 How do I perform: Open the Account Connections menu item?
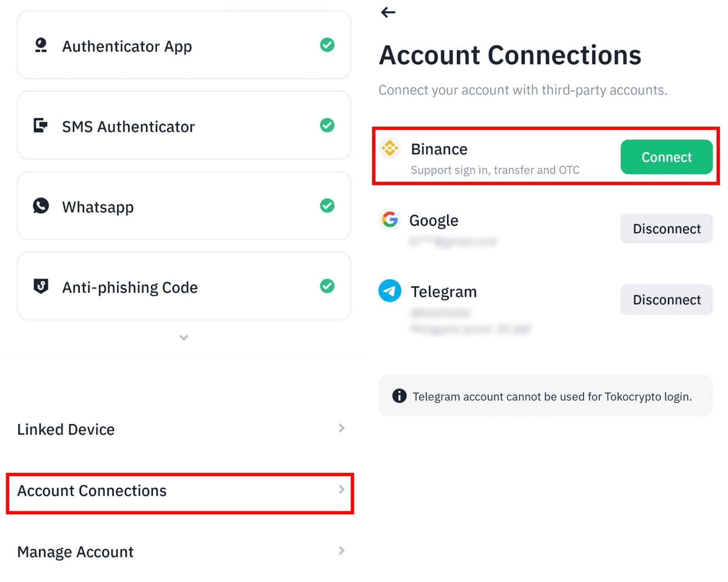(180, 492)
